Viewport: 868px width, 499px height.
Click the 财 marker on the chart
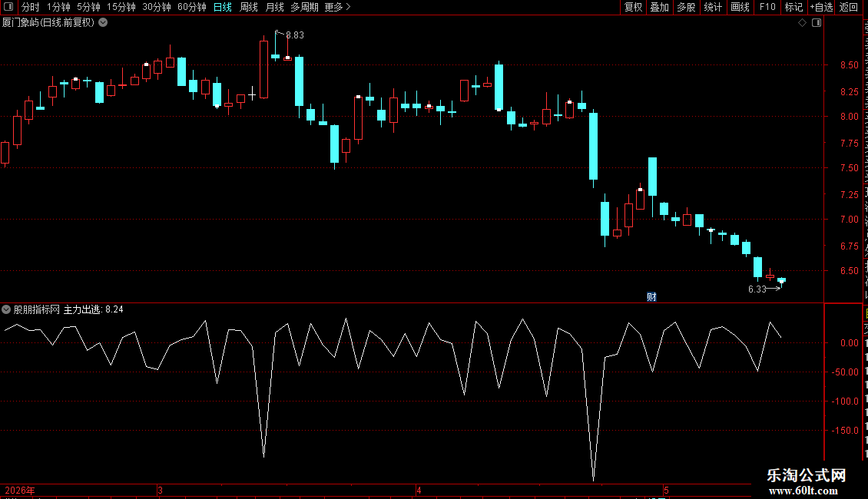click(651, 297)
